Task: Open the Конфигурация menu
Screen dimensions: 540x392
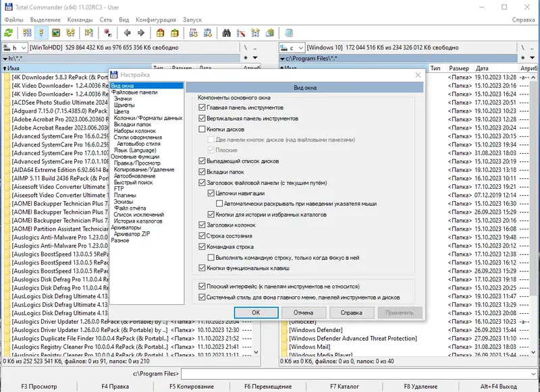Action: (156, 20)
